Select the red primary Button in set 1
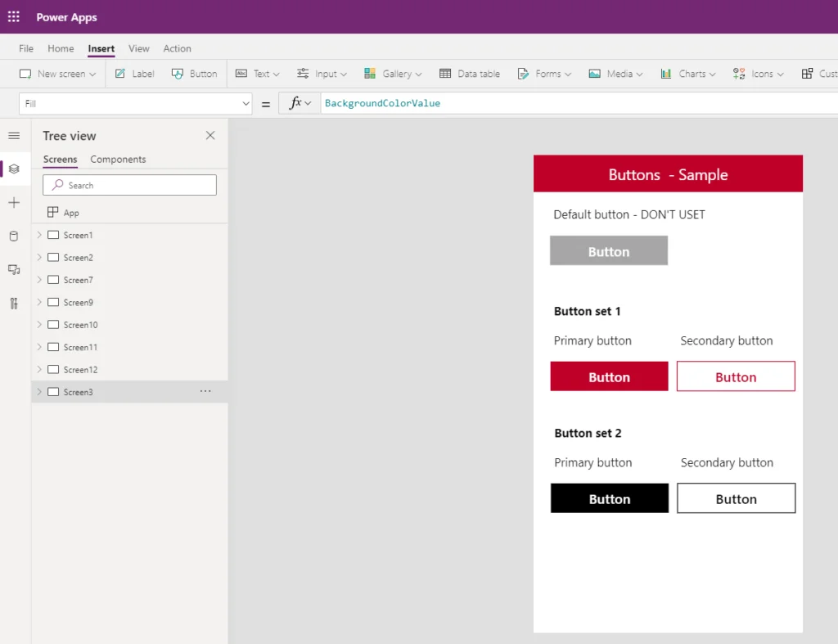The image size is (838, 644). [609, 376]
